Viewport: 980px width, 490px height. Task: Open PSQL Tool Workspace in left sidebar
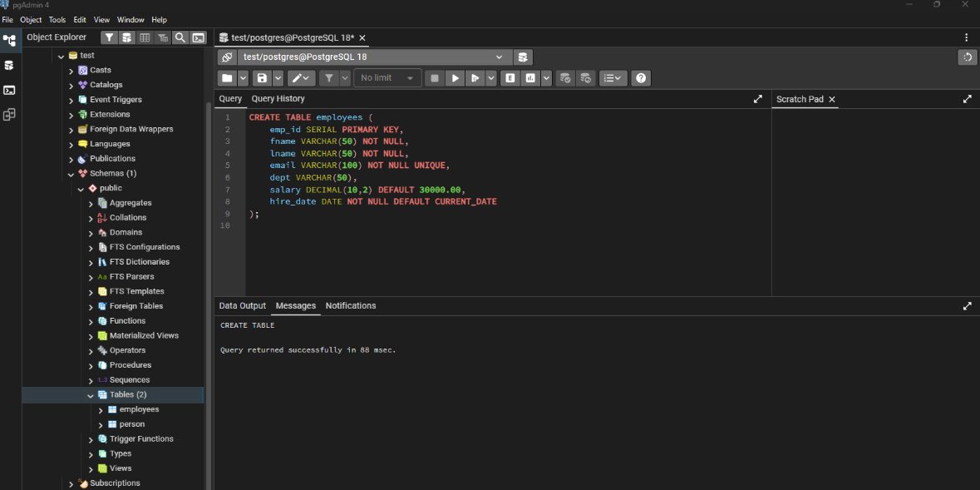(x=9, y=90)
